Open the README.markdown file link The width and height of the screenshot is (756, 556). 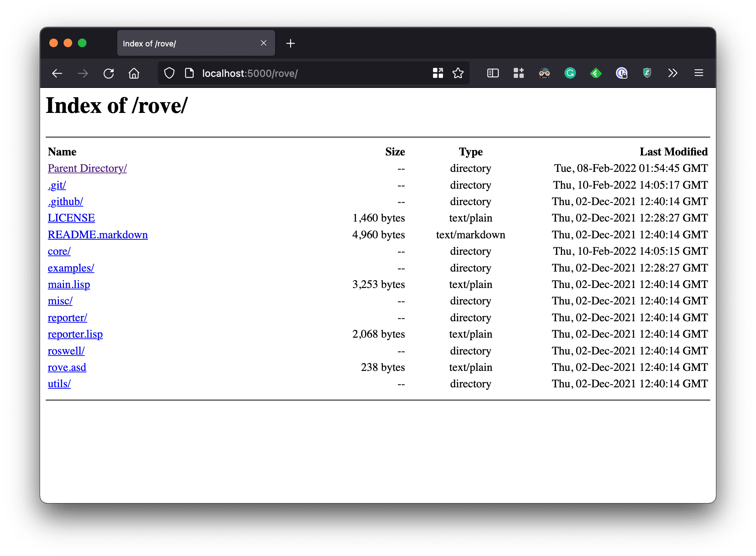(x=98, y=235)
